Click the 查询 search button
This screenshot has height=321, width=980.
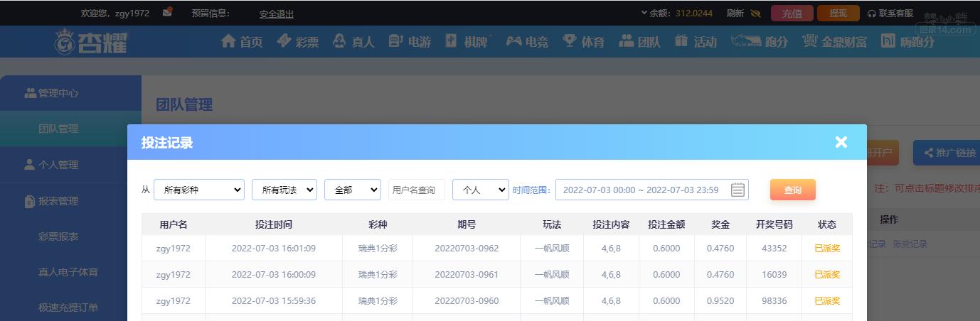(x=792, y=190)
